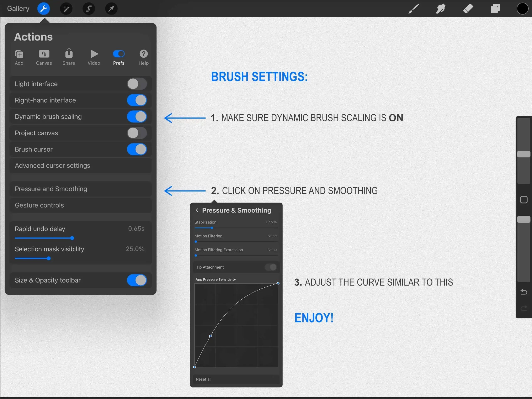Click the brush size sidebar slider handle

(524, 154)
